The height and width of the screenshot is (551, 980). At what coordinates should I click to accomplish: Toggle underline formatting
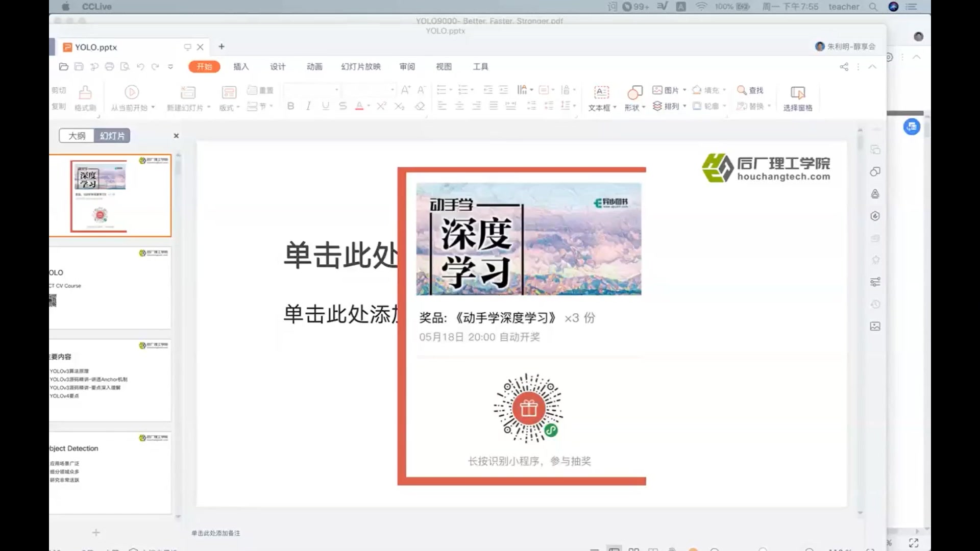(x=325, y=106)
